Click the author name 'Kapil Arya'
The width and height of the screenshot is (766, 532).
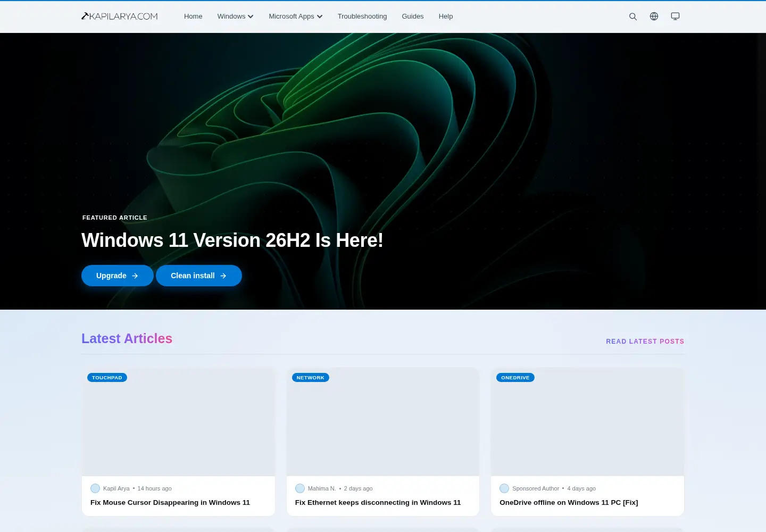tap(116, 488)
